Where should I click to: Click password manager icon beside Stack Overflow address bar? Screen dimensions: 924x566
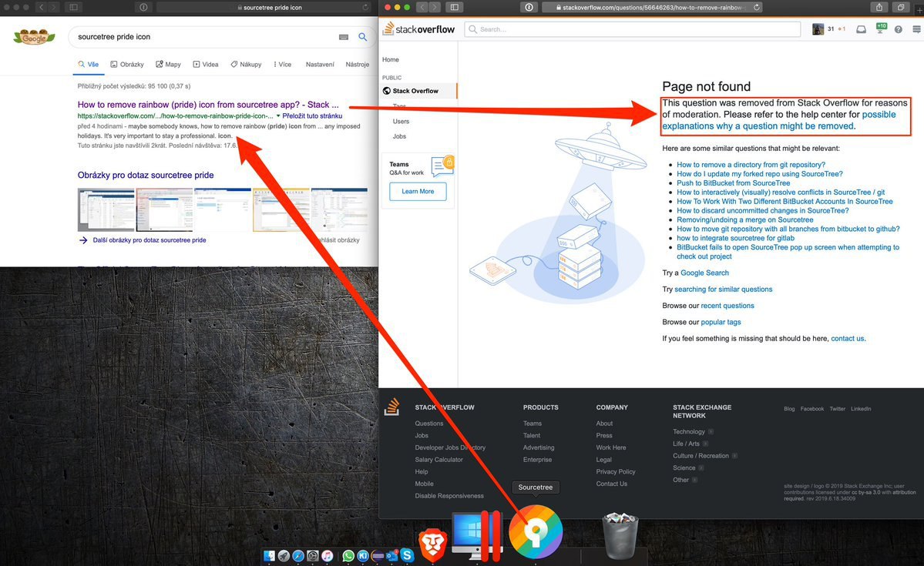coord(529,7)
